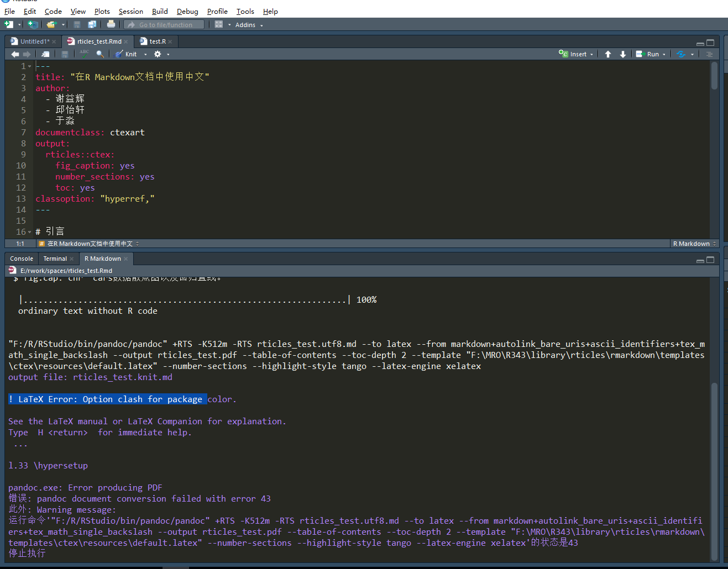Click the ABC spell check icon
728x569 pixels.
click(84, 54)
